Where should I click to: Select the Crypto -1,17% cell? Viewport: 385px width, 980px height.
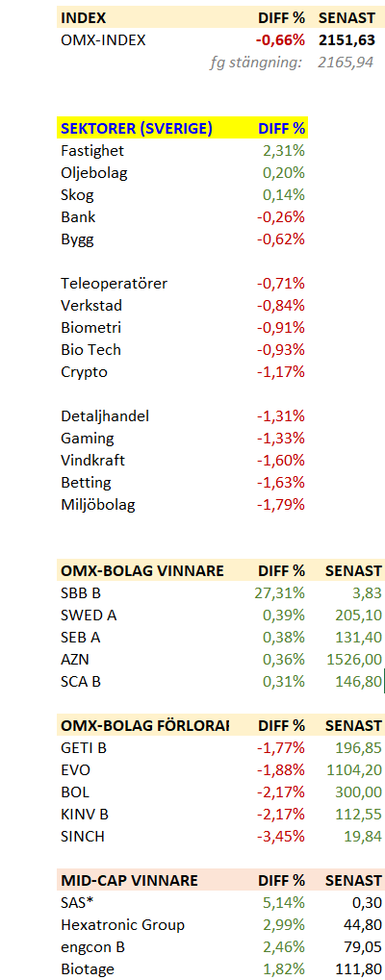tap(281, 372)
